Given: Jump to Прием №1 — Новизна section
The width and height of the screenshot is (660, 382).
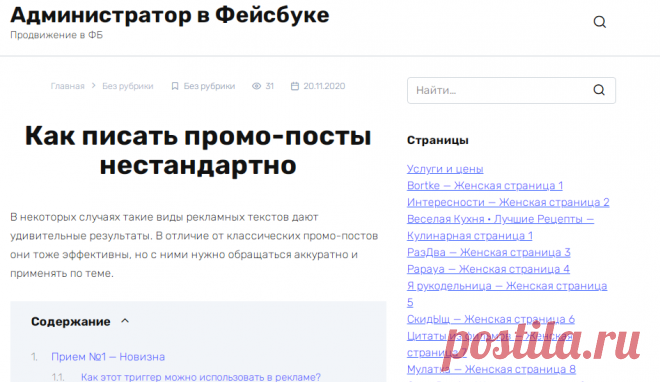Looking at the screenshot, I should pos(108,357).
